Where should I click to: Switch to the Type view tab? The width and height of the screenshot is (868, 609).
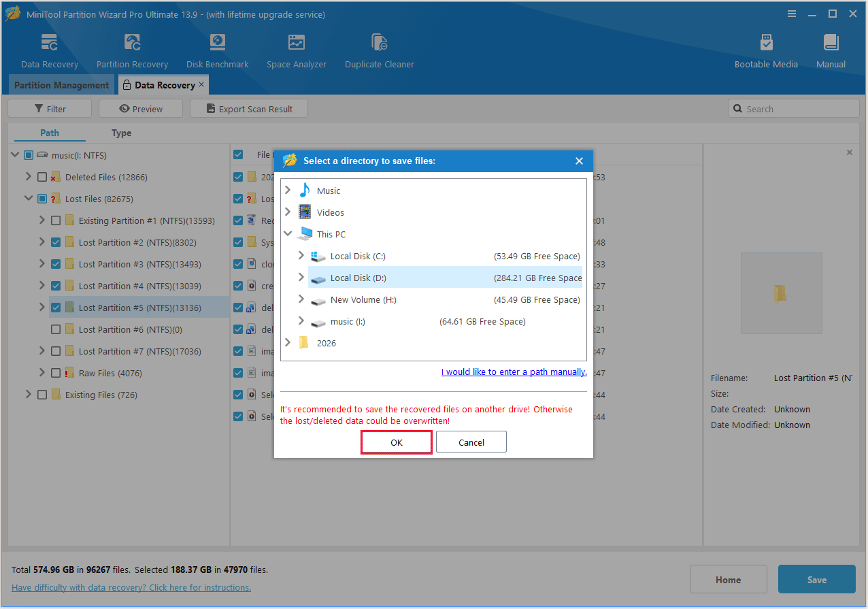(x=122, y=133)
